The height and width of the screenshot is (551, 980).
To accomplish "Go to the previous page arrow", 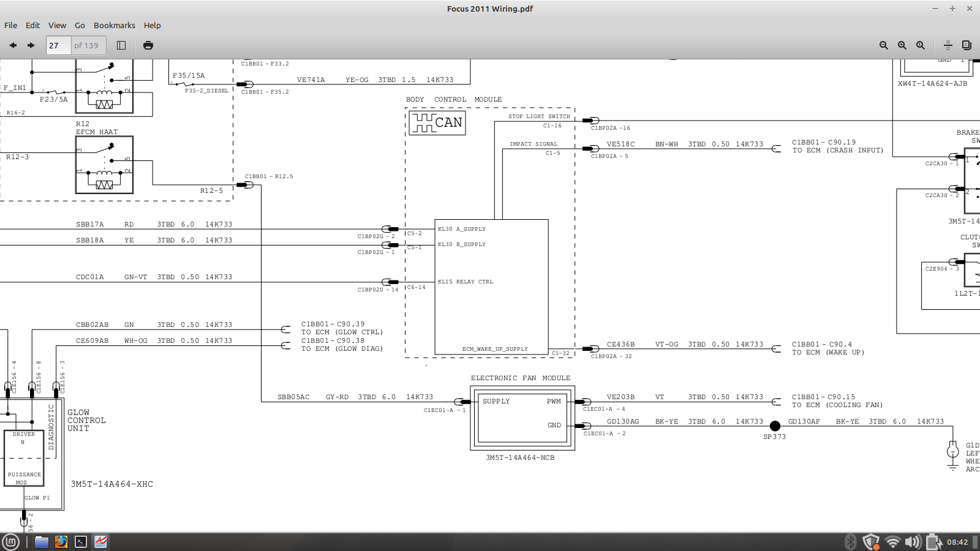I will pos(13,45).
